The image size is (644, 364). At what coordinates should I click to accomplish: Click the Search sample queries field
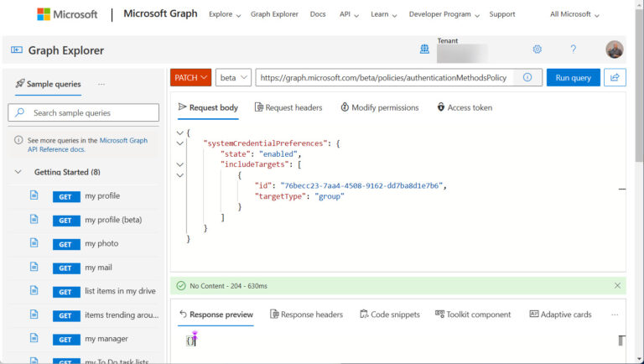[x=84, y=112]
